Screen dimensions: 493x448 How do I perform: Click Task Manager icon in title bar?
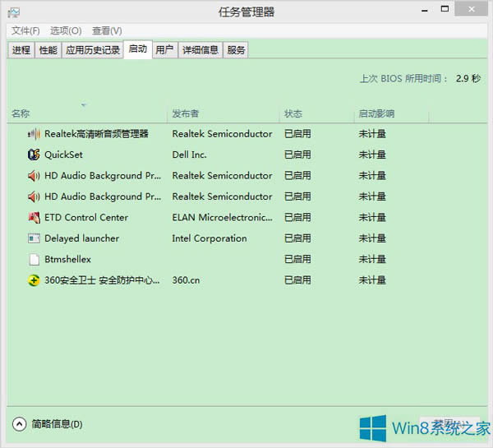point(14,12)
